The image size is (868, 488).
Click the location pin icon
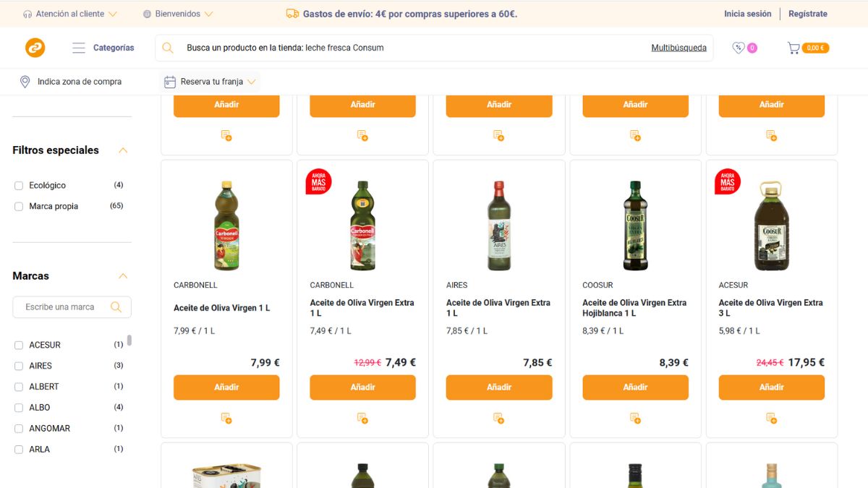pyautogui.click(x=25, y=81)
